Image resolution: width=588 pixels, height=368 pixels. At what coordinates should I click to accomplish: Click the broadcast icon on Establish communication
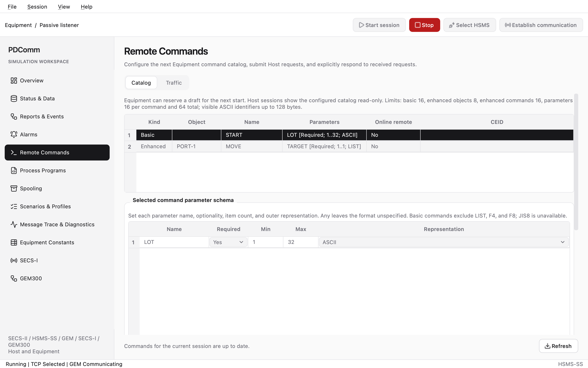click(x=508, y=25)
